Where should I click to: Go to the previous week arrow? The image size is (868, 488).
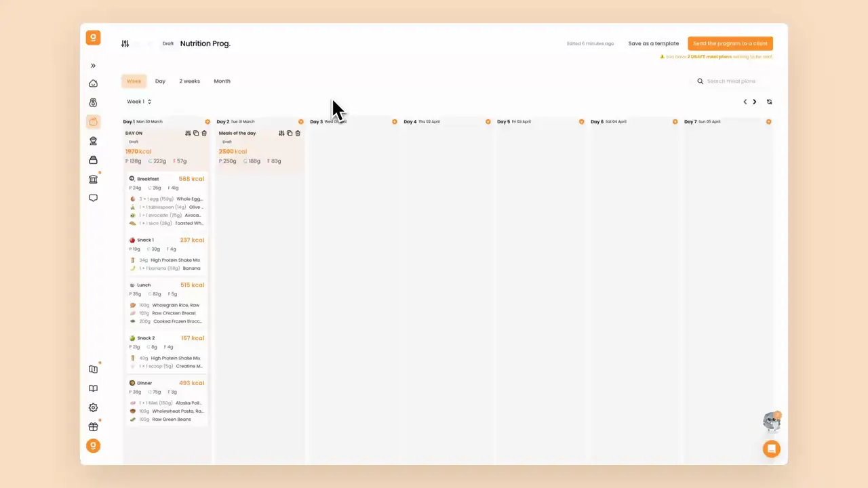(745, 102)
